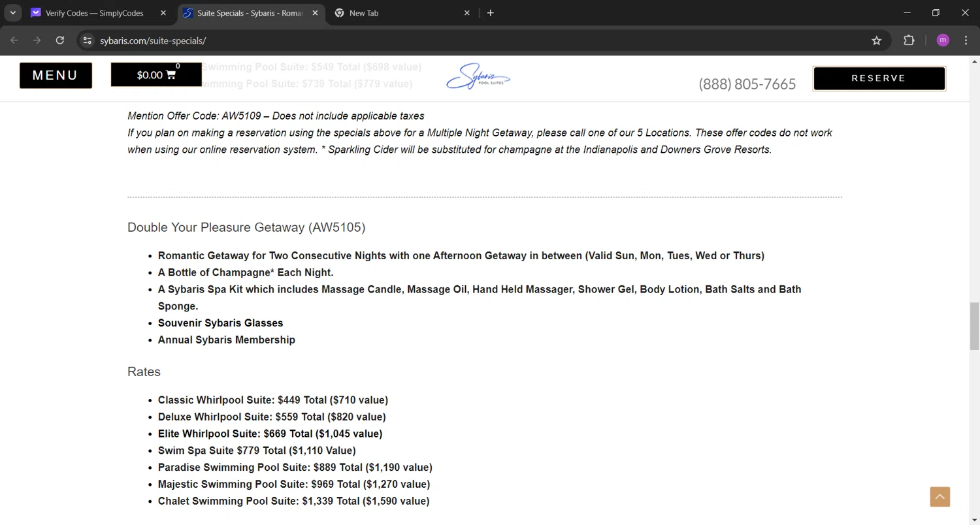Select the Suite Specials - Sybaris tab
Image resolution: width=980 pixels, height=525 pixels.
coord(250,13)
